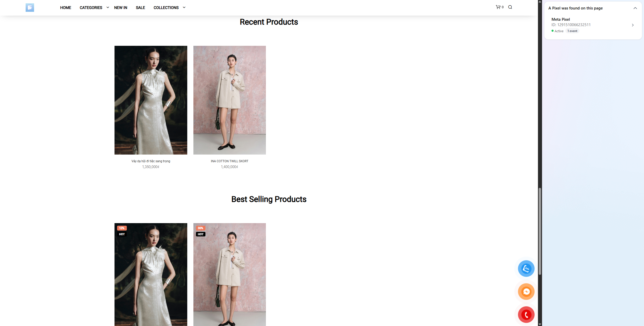
Task: Open Meta Pixel details arrow
Action: click(x=632, y=25)
